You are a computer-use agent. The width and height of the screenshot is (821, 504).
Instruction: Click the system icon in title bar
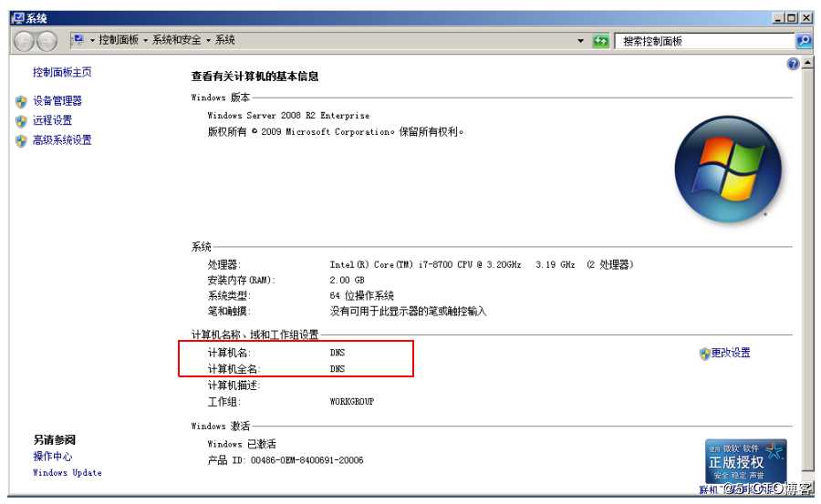coord(18,18)
